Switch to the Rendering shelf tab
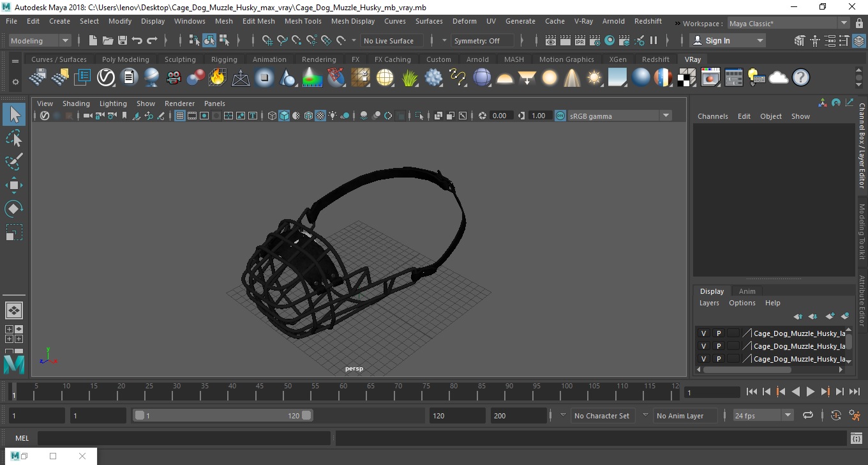Screen dimensions: 868x465 [318, 59]
